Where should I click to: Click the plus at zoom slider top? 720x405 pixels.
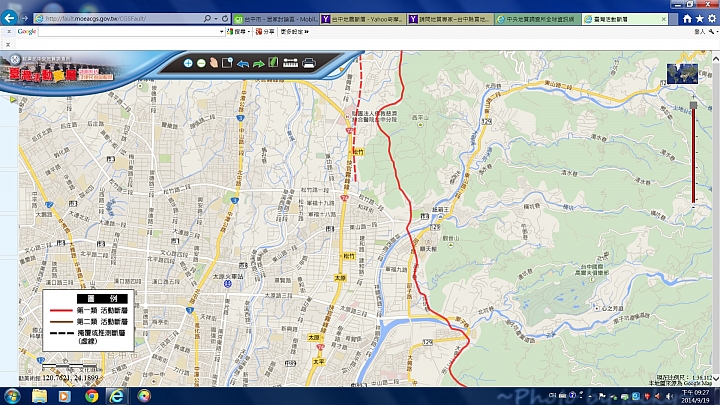click(x=693, y=97)
